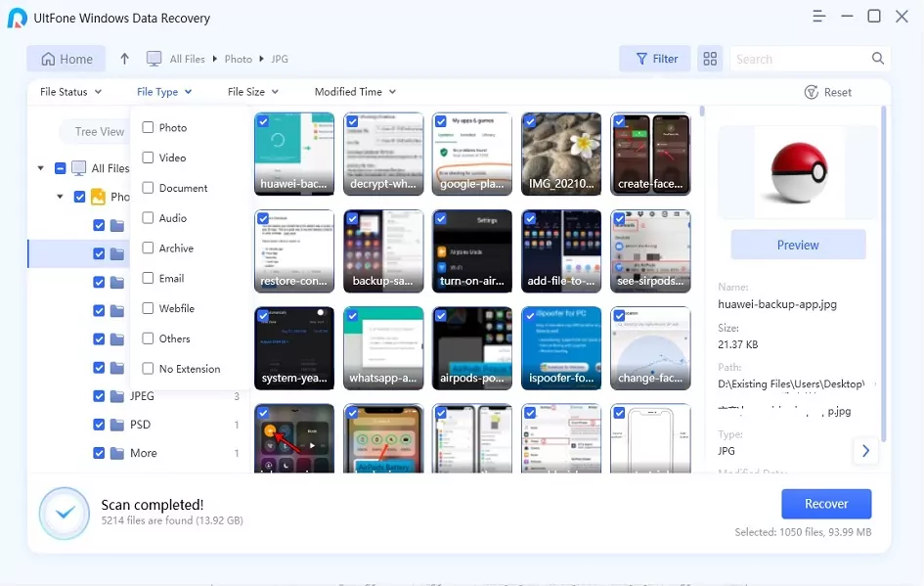
Task: Go to the Home tab
Action: (x=66, y=59)
